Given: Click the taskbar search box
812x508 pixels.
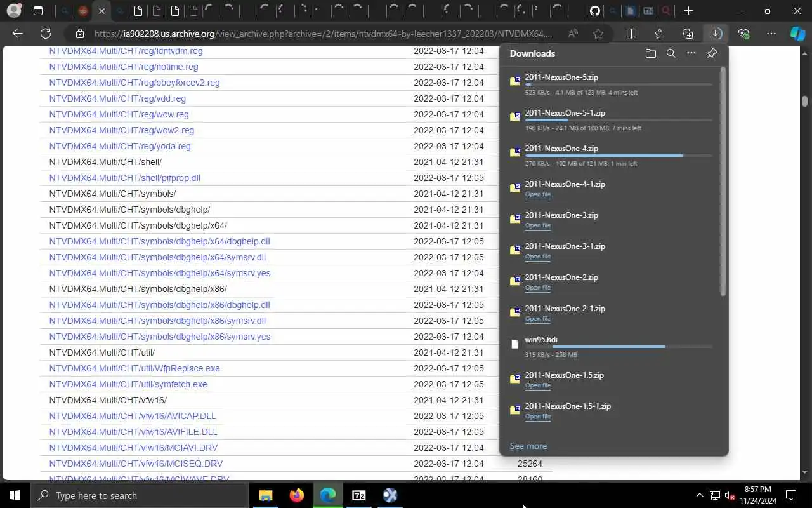Looking at the screenshot, I should click(140, 495).
